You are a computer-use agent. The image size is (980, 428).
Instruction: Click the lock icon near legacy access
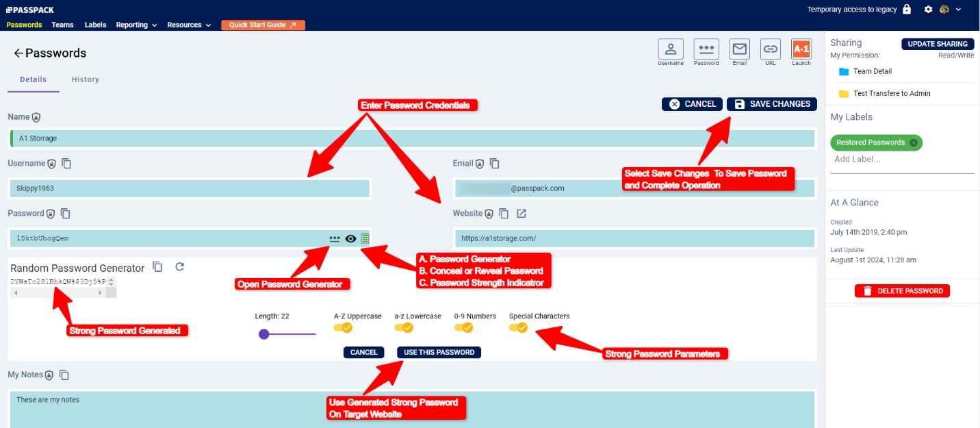click(907, 10)
